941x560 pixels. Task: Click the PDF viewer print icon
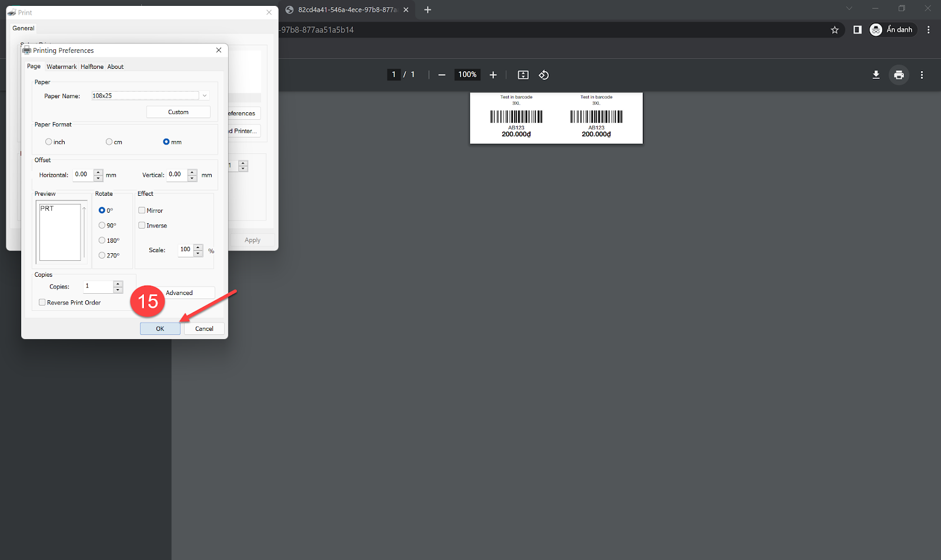pos(899,75)
